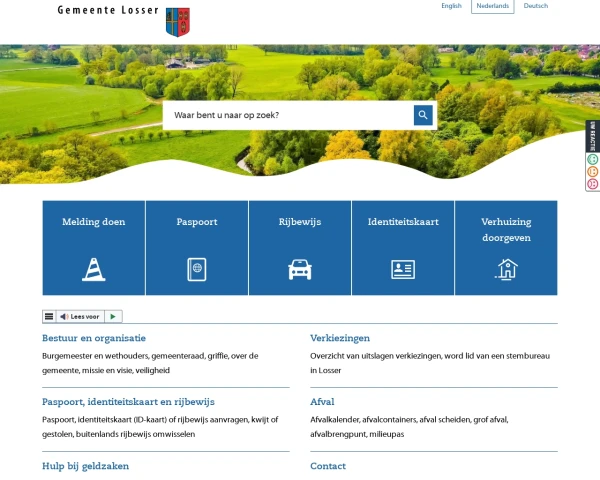Click text 'Afvalkalender, afvalcontainers, afval scheiden'
This screenshot has width=600, height=480.
[391, 420]
